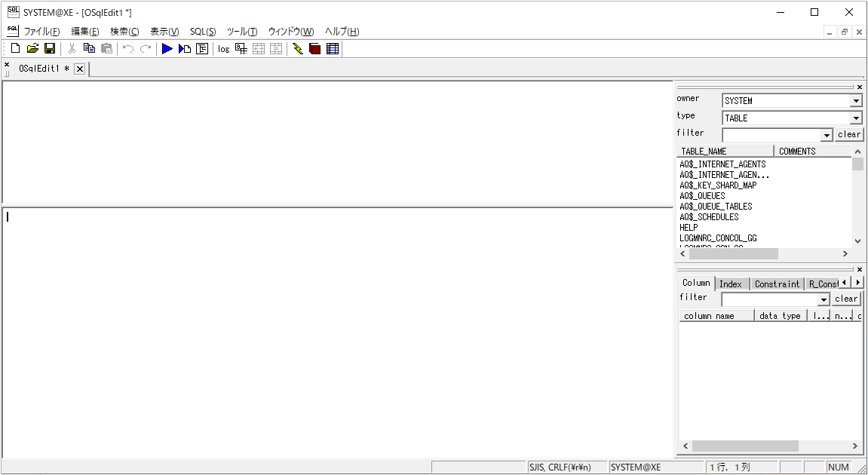Close the object list panel
Screen dimensions: 868x475
860,87
